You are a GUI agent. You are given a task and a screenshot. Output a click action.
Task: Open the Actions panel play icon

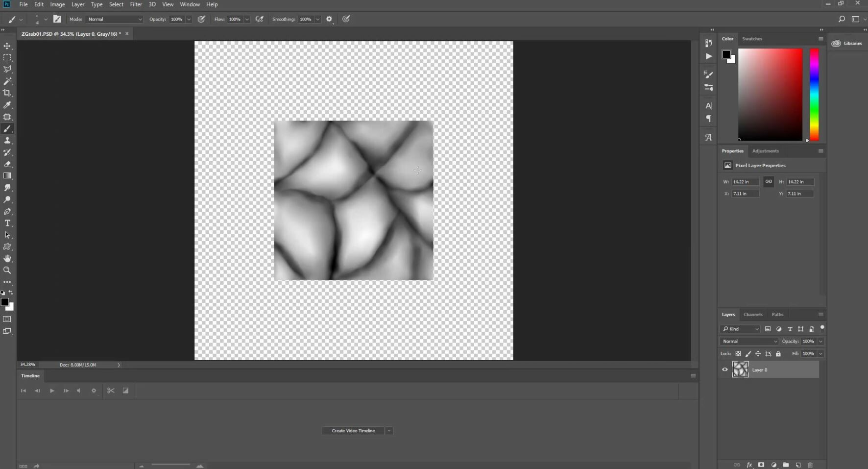click(x=708, y=56)
